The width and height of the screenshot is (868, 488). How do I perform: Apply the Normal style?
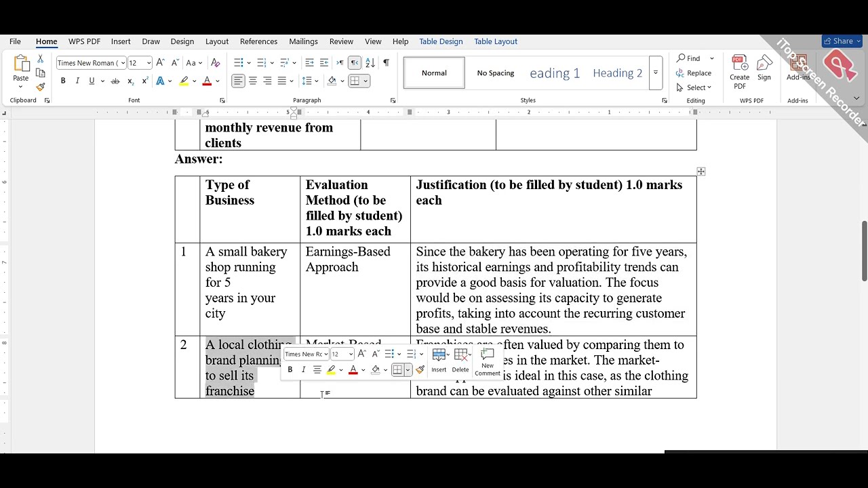click(434, 73)
